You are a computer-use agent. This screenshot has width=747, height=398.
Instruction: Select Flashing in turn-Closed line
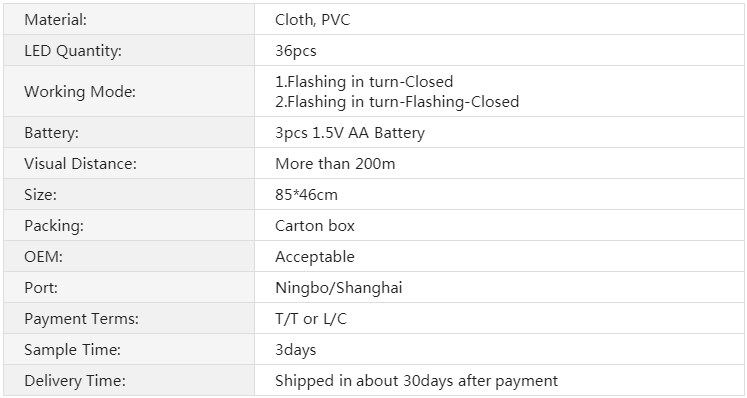click(364, 82)
